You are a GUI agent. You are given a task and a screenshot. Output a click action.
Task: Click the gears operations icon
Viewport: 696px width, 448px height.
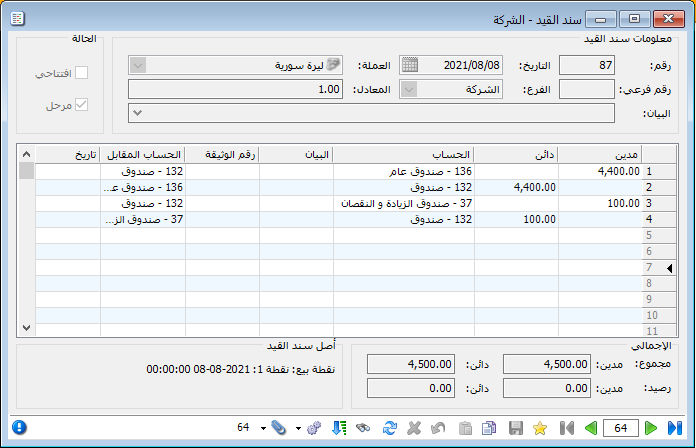(x=314, y=428)
